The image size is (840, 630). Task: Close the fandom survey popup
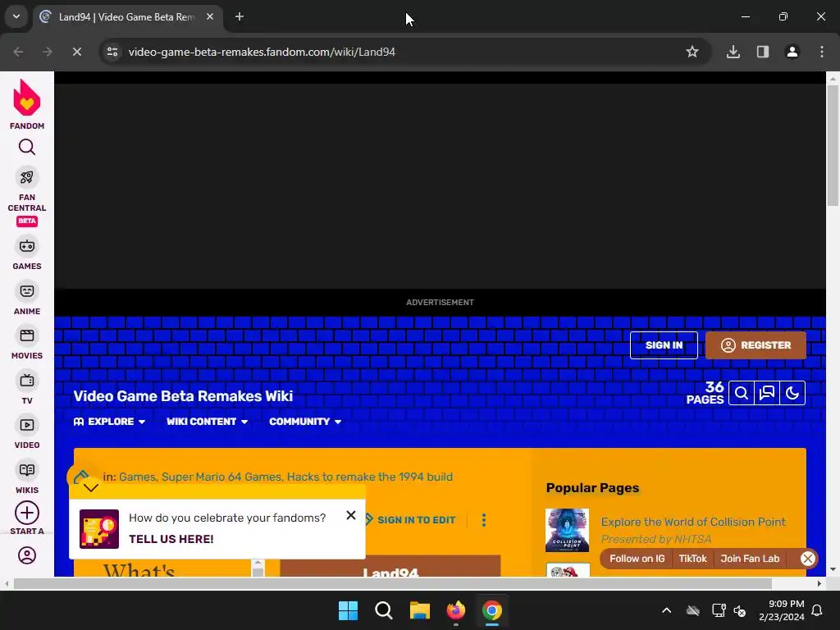click(x=351, y=515)
